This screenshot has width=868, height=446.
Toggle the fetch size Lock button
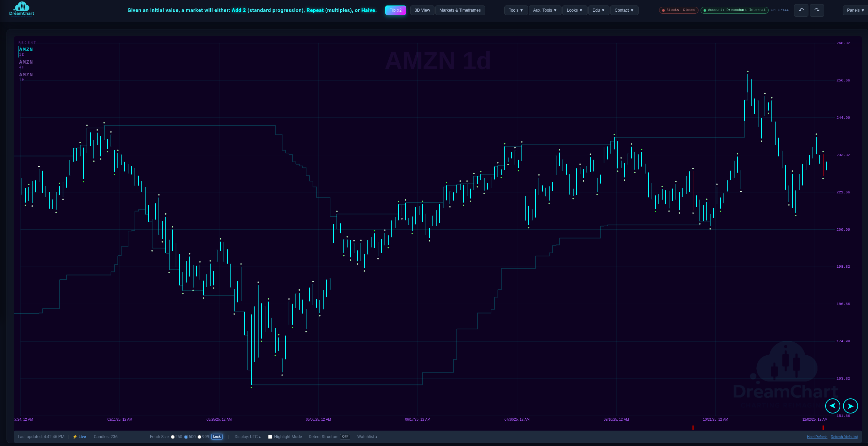click(217, 437)
